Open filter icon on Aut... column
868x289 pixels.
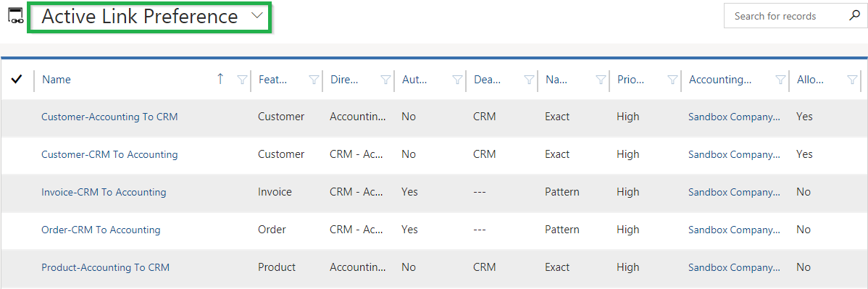457,80
